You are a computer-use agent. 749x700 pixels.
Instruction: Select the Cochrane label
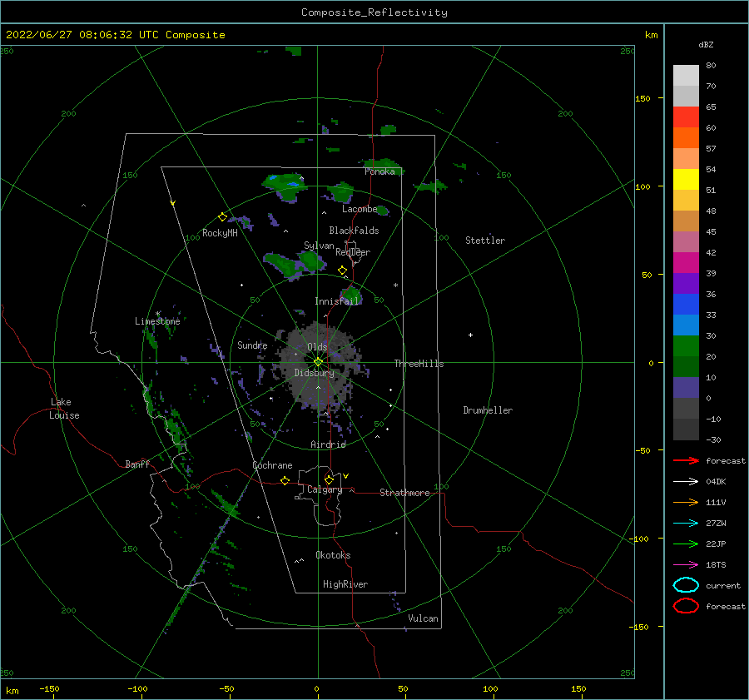pos(272,465)
